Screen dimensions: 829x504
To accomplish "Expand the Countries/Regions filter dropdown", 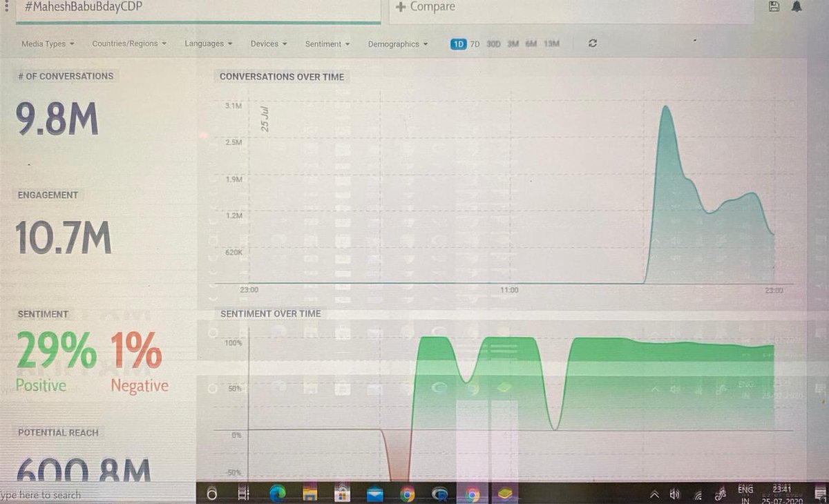I will (129, 43).
